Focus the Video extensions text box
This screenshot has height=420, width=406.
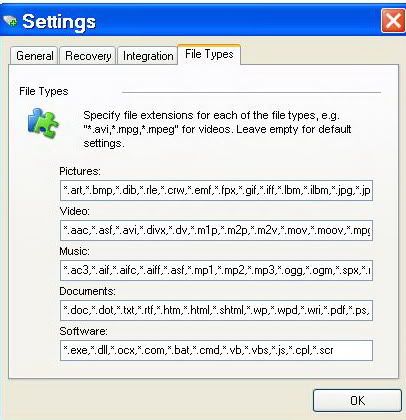pos(216,230)
